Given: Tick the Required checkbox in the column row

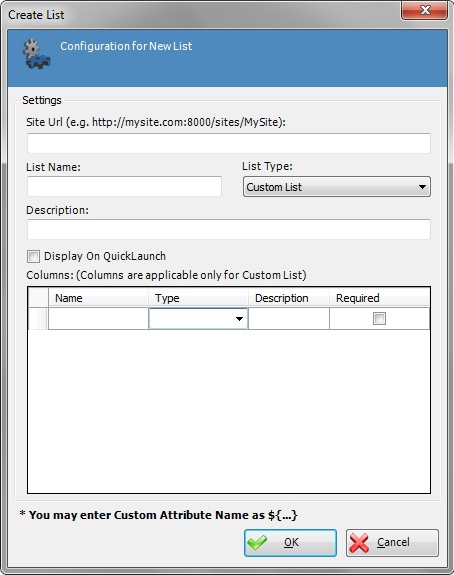Looking at the screenshot, I should 379,318.
